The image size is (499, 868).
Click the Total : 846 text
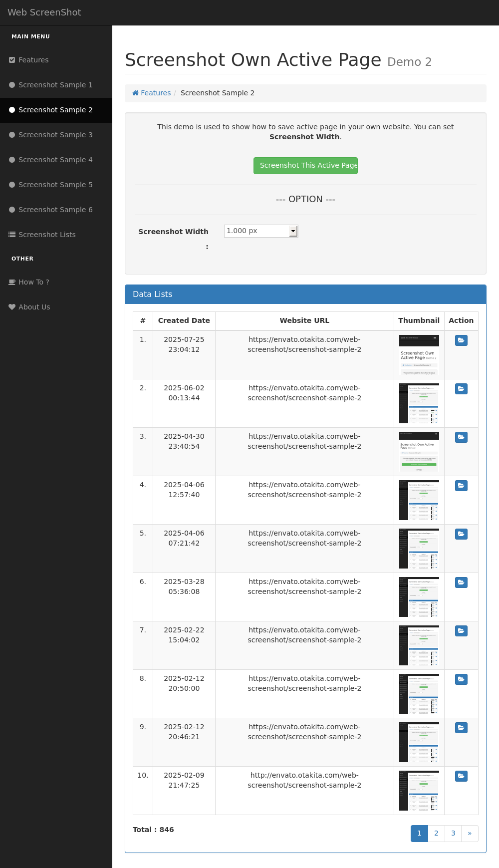pos(153,830)
